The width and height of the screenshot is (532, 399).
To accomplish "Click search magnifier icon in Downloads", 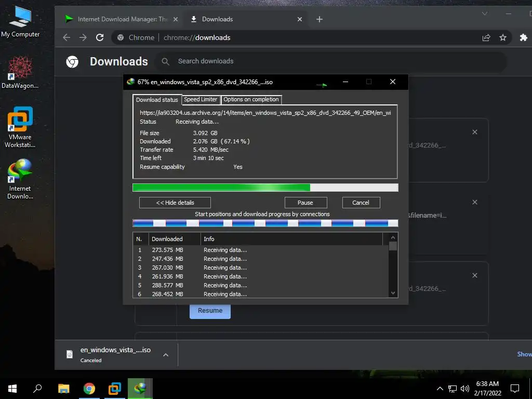I will (x=165, y=61).
